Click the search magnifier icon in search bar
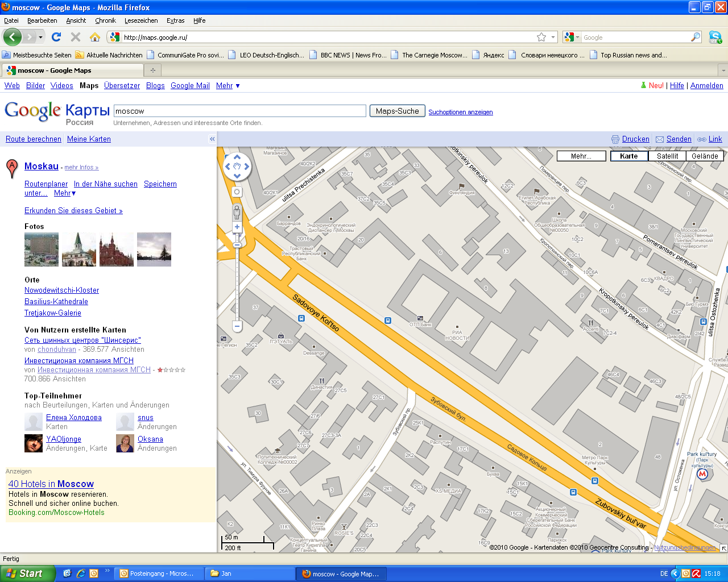Viewport: 728px width, 582px height. click(696, 37)
